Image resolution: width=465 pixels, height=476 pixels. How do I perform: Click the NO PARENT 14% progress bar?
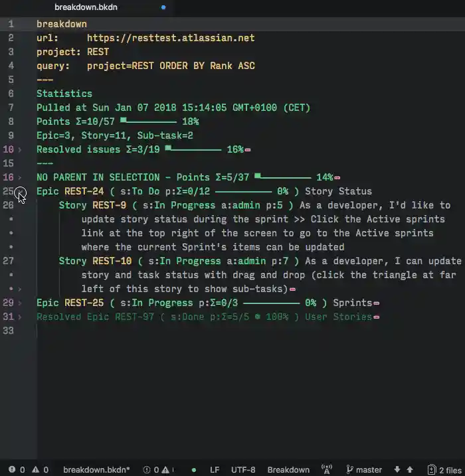283,177
